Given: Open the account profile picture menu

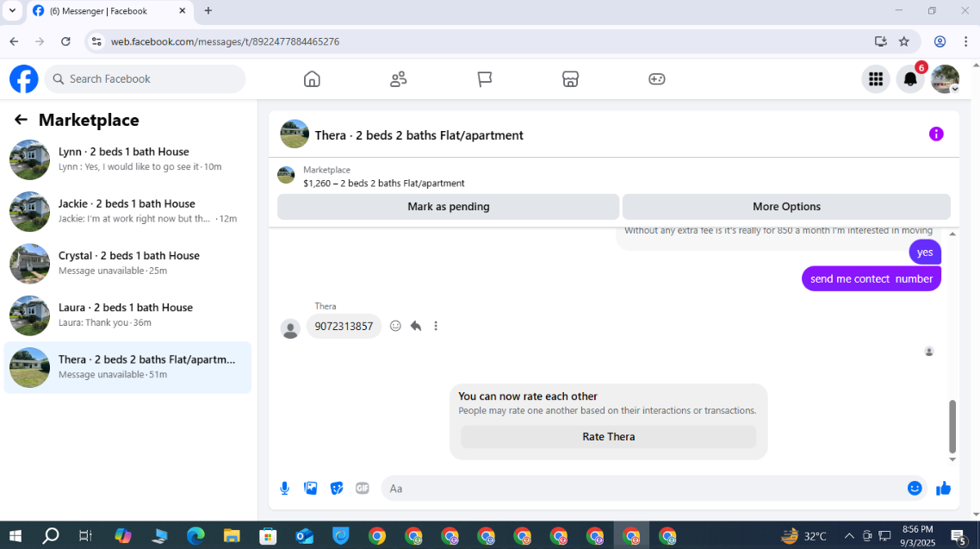Looking at the screenshot, I should click(x=945, y=78).
